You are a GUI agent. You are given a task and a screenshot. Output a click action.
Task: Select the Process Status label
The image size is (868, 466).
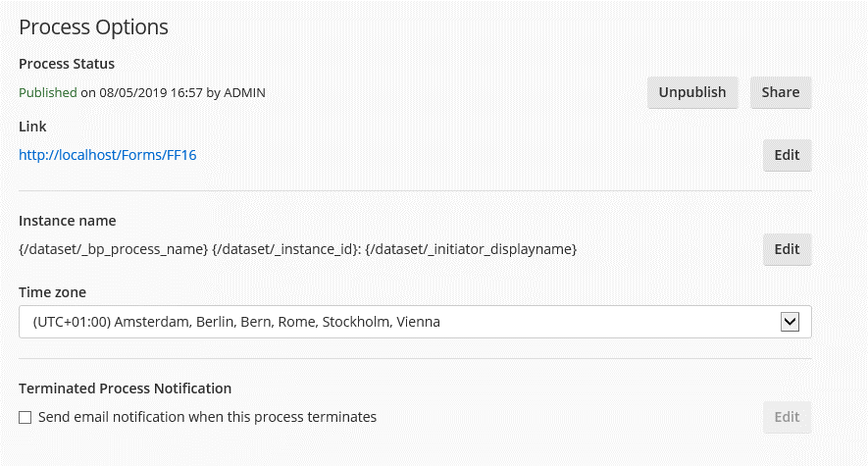[x=67, y=64]
